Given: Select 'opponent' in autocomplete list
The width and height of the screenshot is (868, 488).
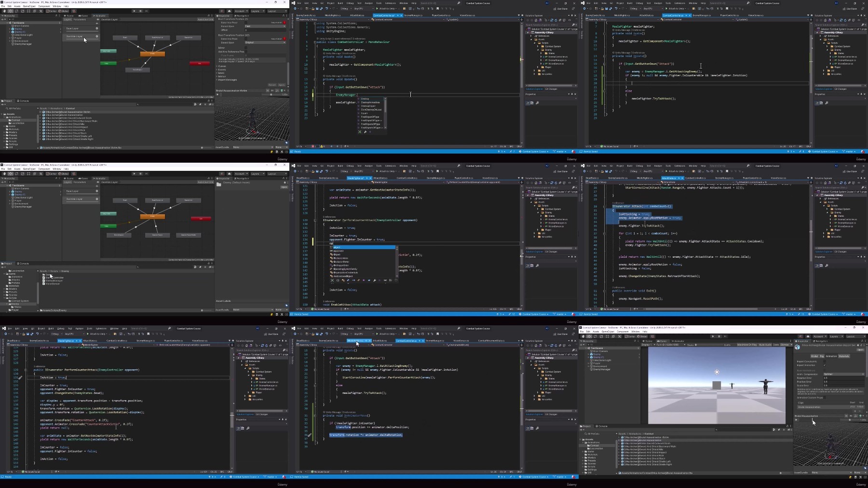Looking at the screenshot, I should pyautogui.click(x=339, y=251).
